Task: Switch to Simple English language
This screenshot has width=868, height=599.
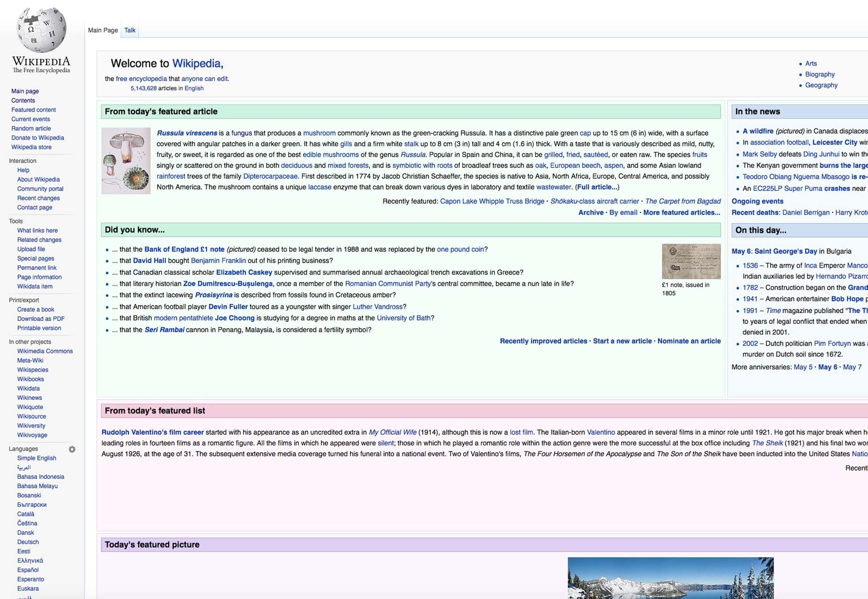Action: [36, 459]
